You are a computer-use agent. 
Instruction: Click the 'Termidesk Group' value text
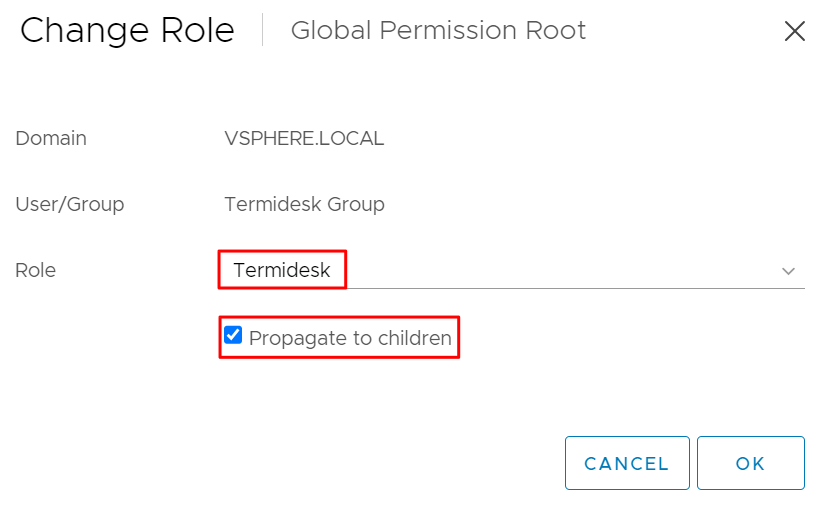304,204
